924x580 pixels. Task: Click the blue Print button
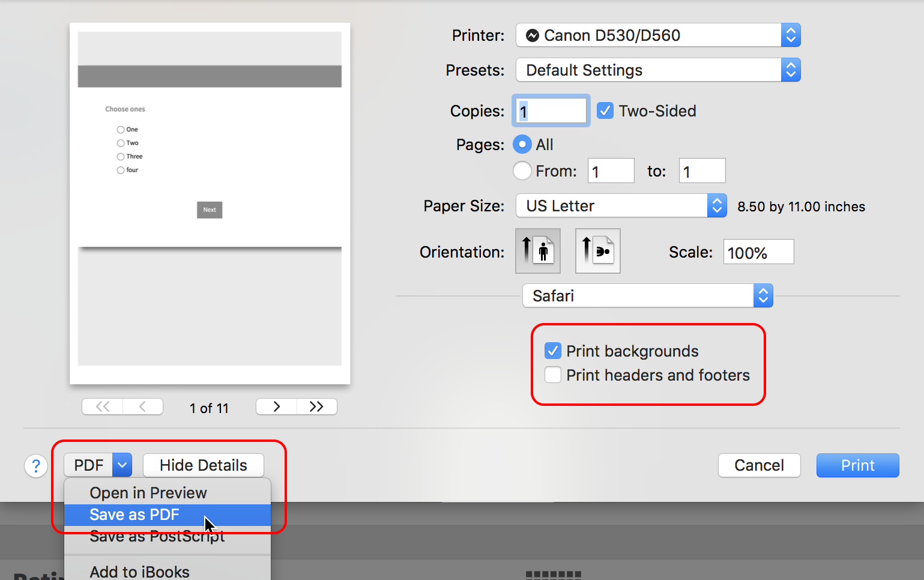point(858,465)
